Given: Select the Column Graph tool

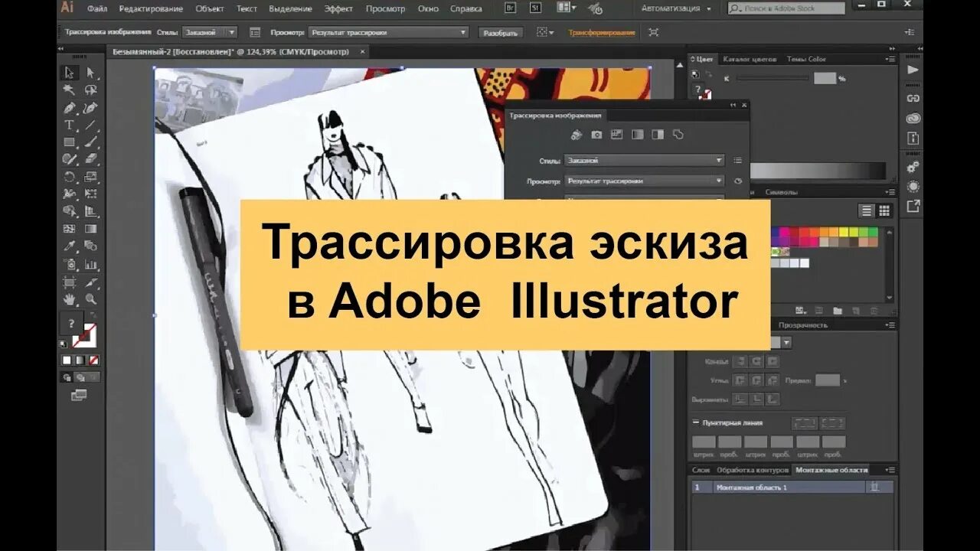Looking at the screenshot, I should [x=90, y=264].
